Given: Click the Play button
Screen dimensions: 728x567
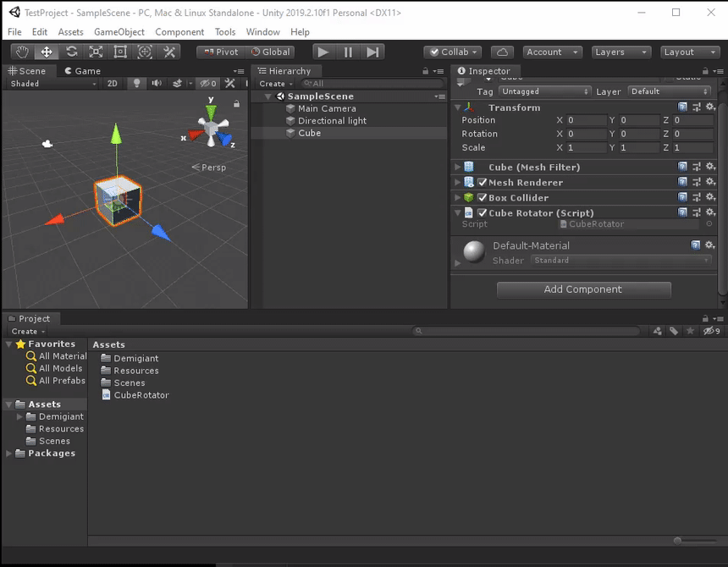Looking at the screenshot, I should point(323,52).
